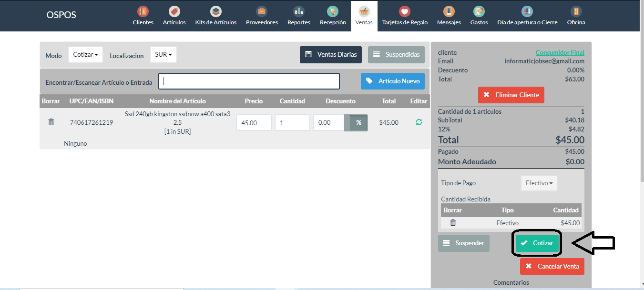Open the Kits de Artículos icon
The height and width of the screenshot is (290, 644).
coord(216,11)
